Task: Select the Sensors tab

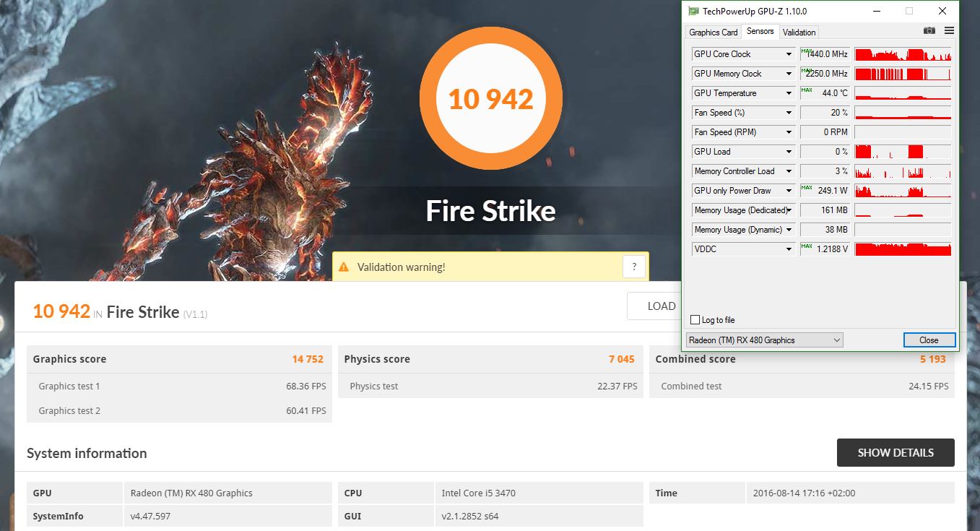Action: click(x=760, y=31)
